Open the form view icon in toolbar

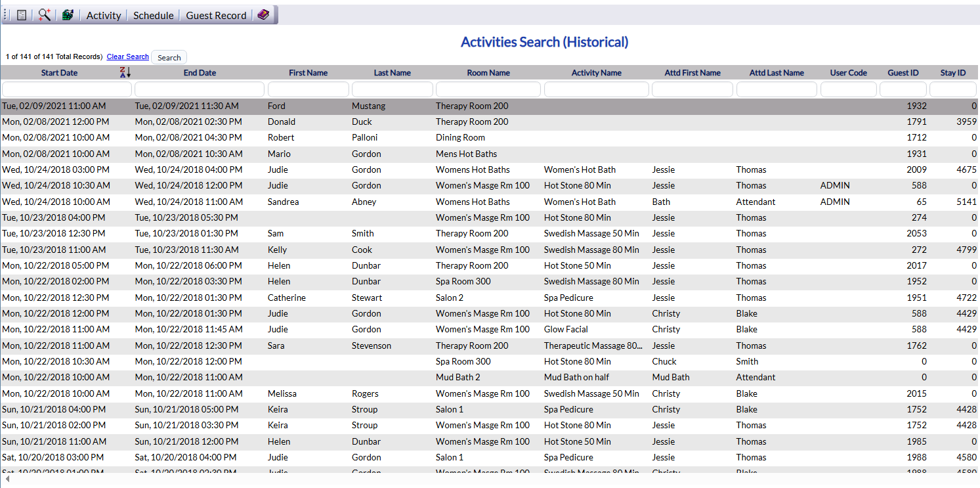coord(22,15)
